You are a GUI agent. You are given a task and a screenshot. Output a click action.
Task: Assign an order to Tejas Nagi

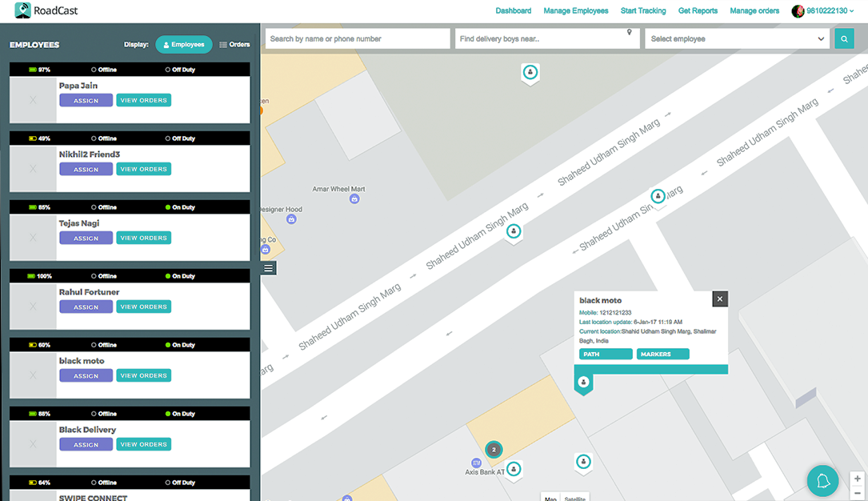tap(86, 238)
